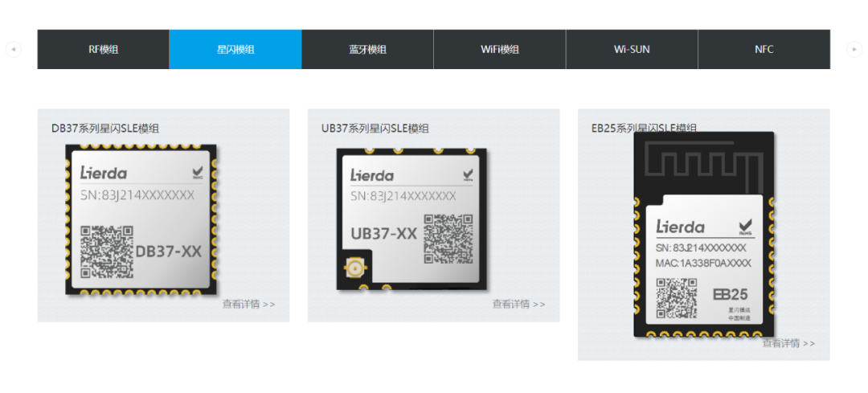Open the WiFi模组 tab
Screen dimensions: 868x393
click(500, 49)
